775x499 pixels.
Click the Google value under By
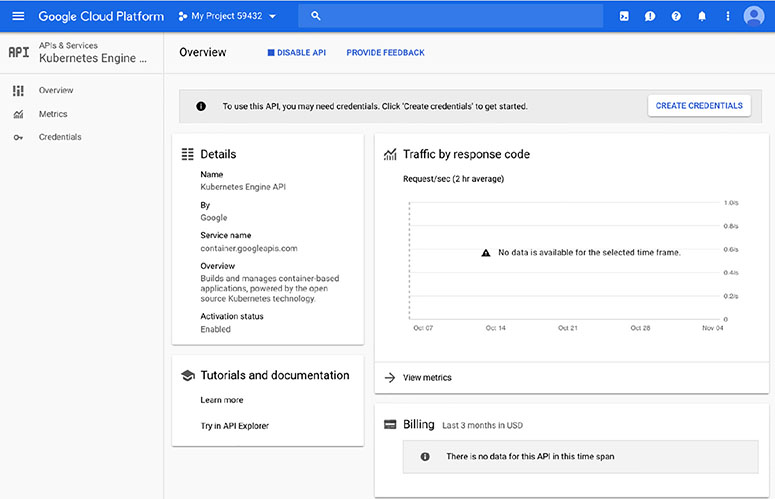(214, 217)
